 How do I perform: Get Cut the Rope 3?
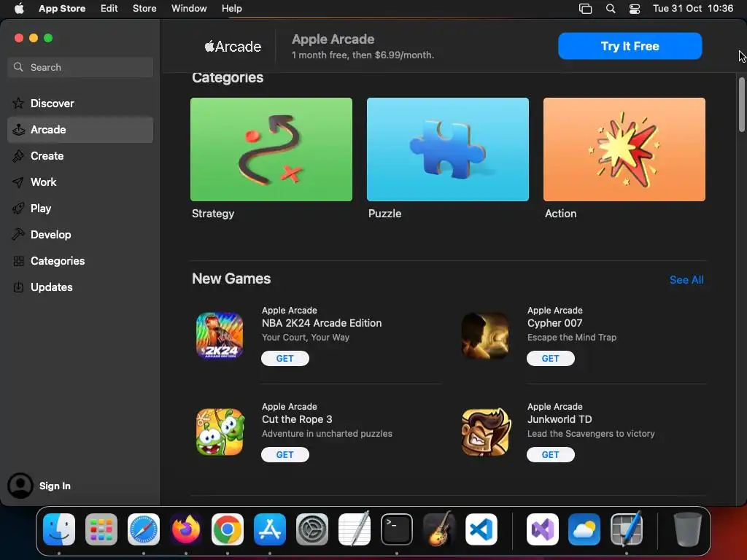(285, 454)
